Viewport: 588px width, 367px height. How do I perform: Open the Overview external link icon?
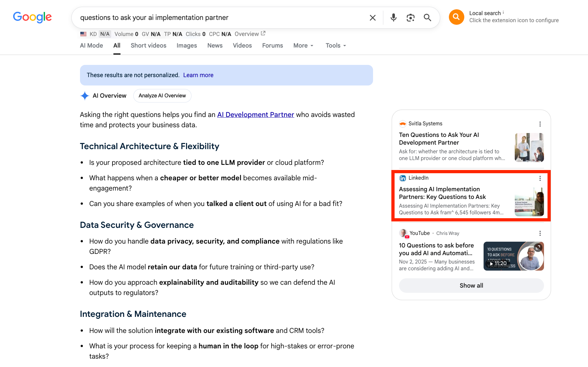[x=263, y=33]
